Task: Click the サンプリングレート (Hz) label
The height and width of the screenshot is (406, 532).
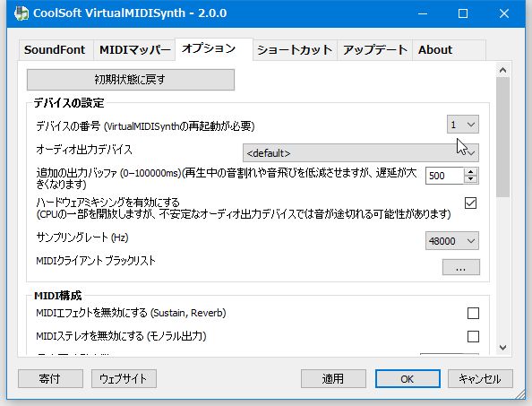Action: coord(82,237)
